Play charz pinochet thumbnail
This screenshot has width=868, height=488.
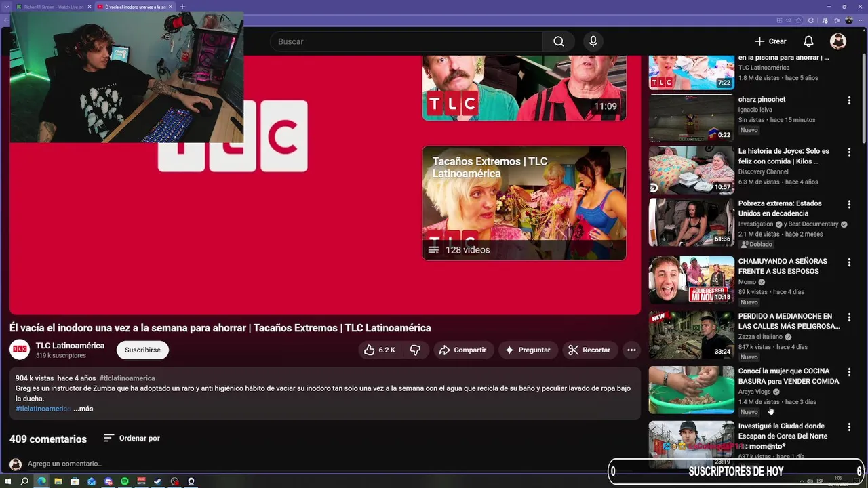click(691, 117)
